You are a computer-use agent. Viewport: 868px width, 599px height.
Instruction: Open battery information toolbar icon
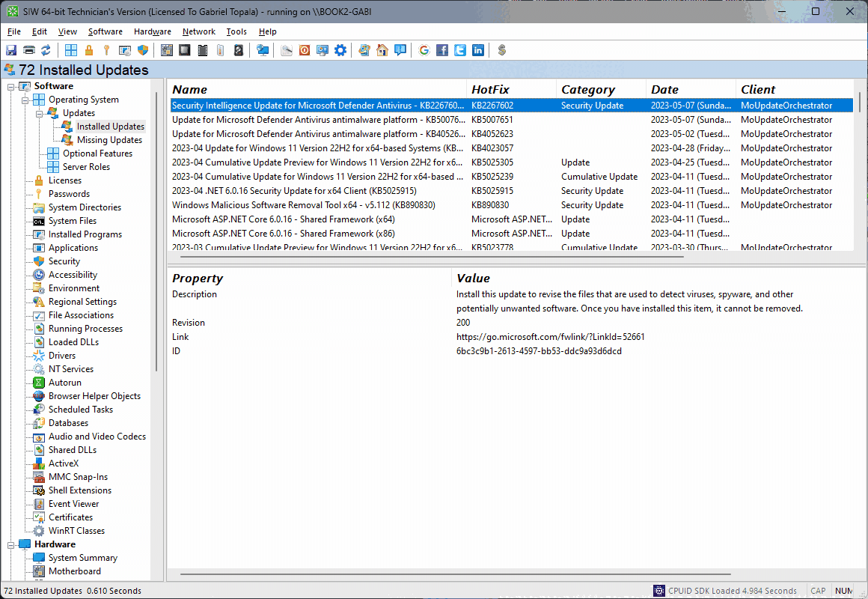point(219,50)
